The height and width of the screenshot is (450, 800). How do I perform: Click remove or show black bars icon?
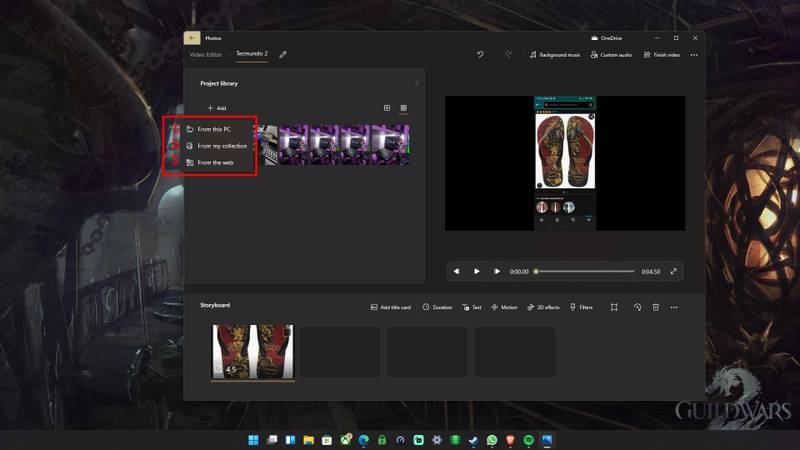[614, 307]
